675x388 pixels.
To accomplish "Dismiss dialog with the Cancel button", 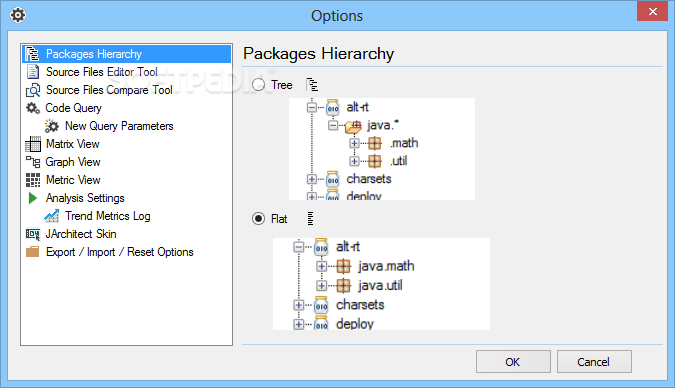I will click(594, 362).
